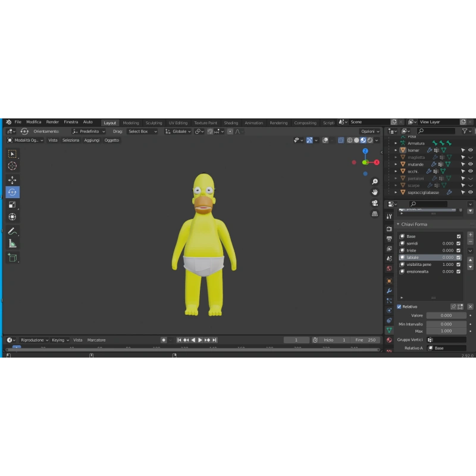
Task: Open the Globale transform orientation dropdown
Action: (178, 131)
